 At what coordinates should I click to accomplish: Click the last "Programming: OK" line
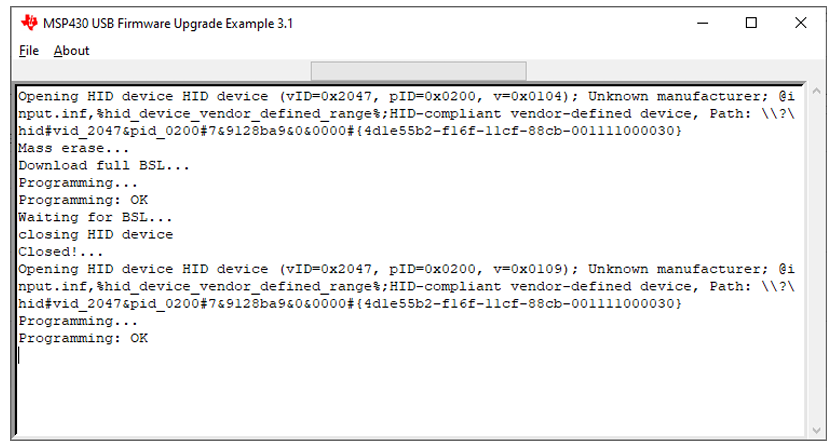point(83,339)
